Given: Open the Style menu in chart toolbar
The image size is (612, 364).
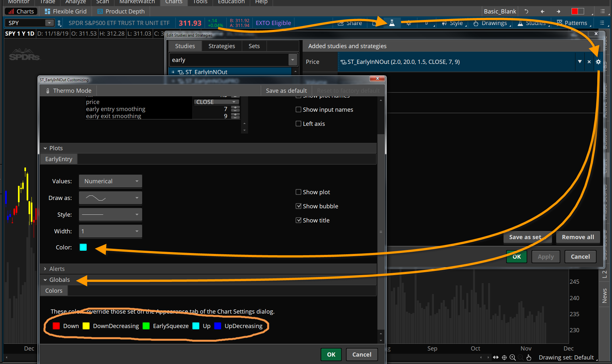Looking at the screenshot, I should pyautogui.click(x=453, y=23).
